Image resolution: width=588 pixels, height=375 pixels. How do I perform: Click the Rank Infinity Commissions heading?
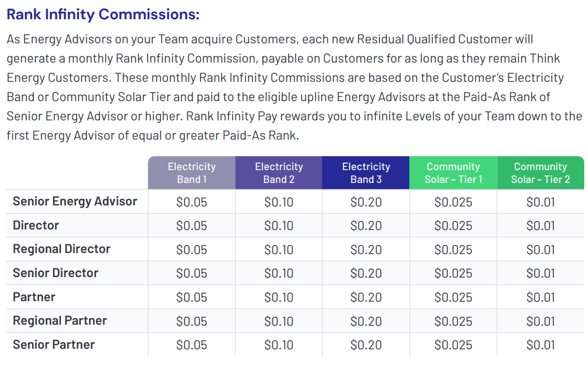pos(103,14)
